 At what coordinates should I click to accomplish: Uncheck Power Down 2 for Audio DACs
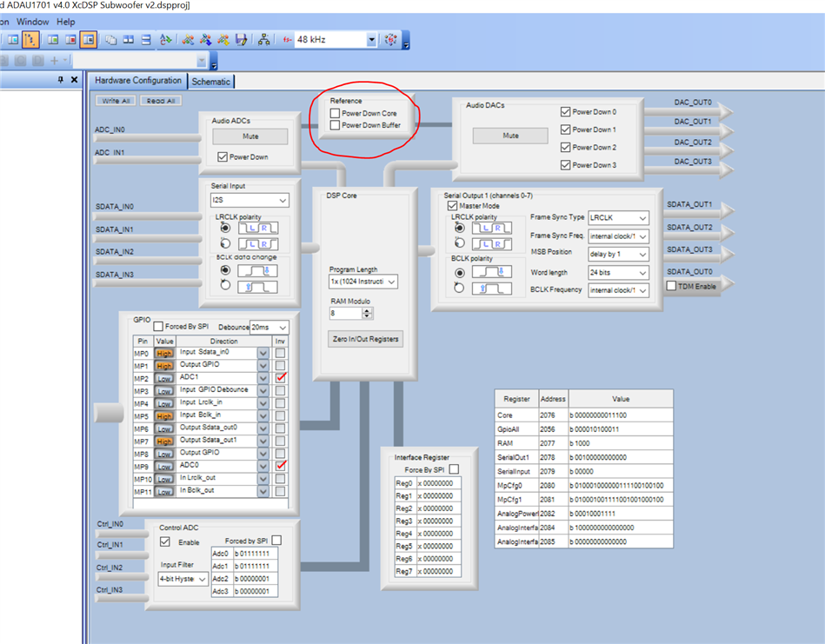[x=566, y=148]
